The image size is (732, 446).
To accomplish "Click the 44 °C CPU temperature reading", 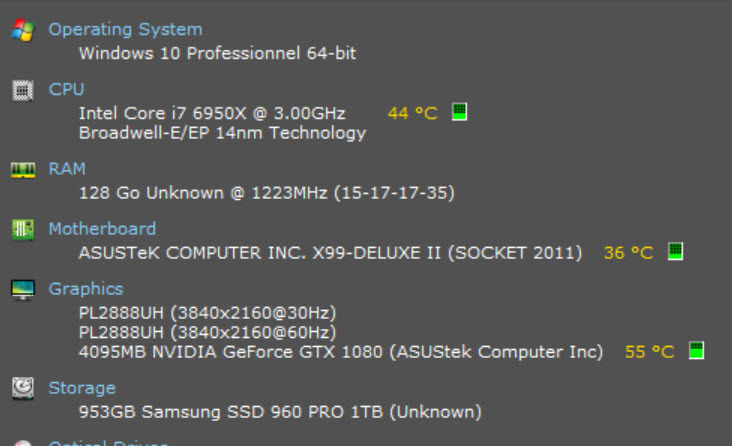I will click(412, 113).
